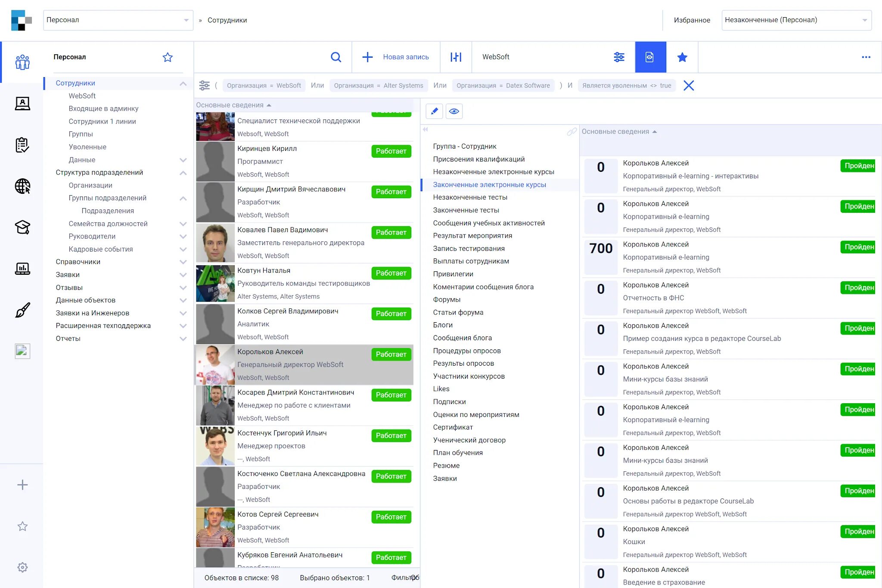
Task: Toggle the blue preview panel button
Action: click(x=650, y=57)
